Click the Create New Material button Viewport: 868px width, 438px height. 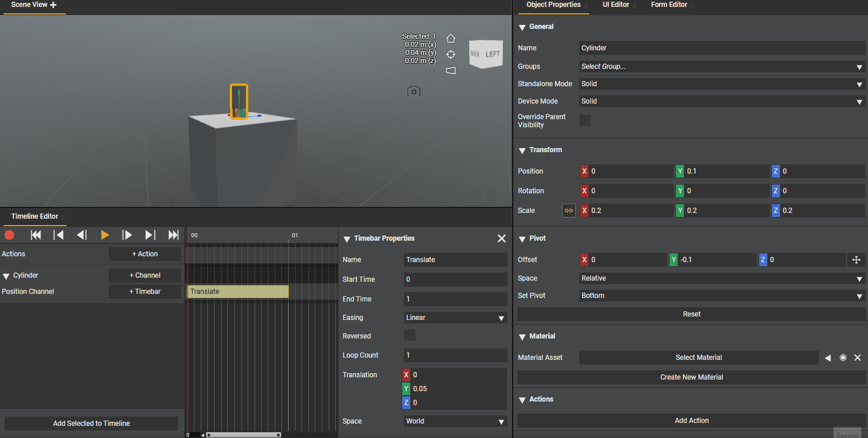click(x=692, y=377)
